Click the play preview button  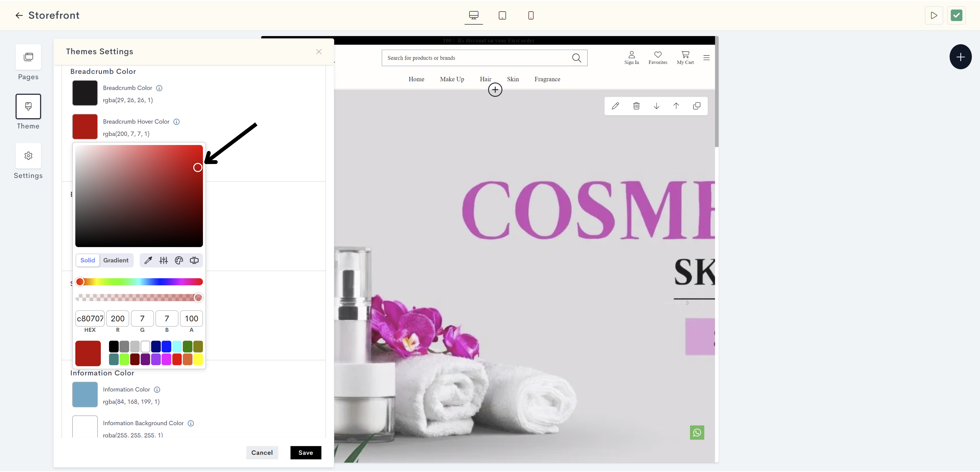[934, 15]
